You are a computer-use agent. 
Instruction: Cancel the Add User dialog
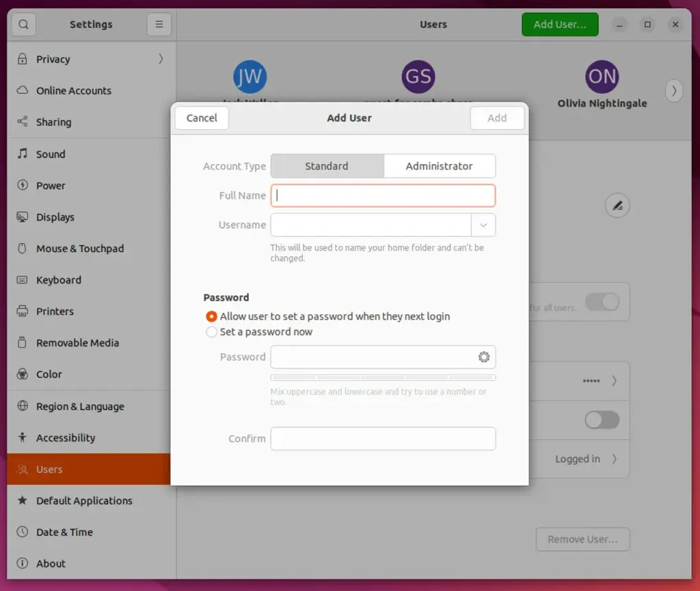(202, 118)
